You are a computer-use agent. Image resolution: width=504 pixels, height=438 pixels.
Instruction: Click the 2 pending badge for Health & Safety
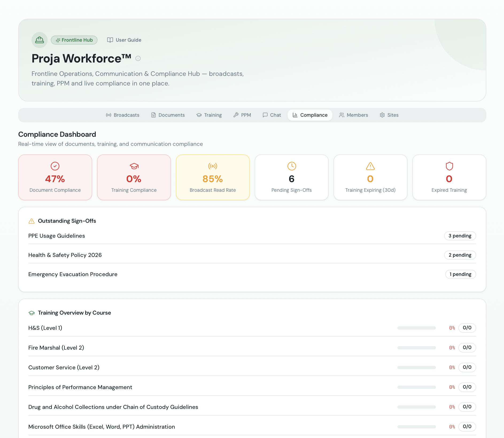click(x=460, y=255)
